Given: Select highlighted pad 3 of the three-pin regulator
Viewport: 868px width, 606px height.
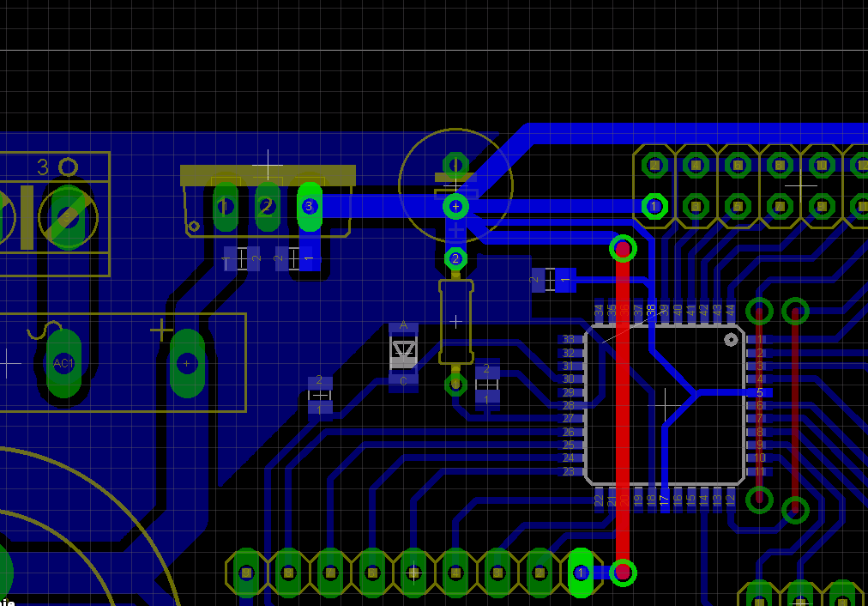Looking at the screenshot, I should point(310,207).
